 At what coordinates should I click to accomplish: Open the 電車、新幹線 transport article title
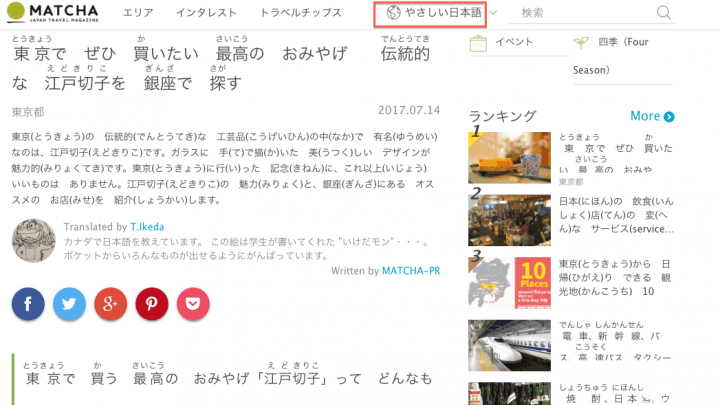click(x=615, y=341)
